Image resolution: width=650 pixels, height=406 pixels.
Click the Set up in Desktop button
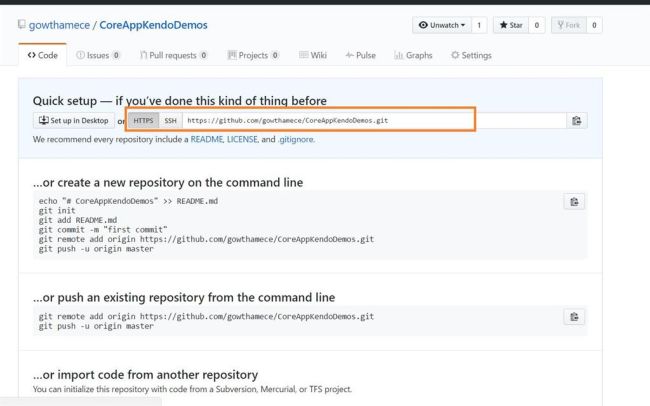(73, 121)
